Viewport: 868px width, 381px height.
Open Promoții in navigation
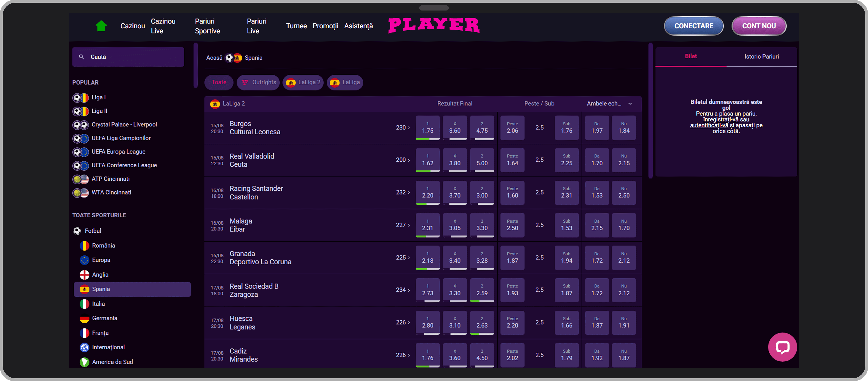(x=325, y=26)
